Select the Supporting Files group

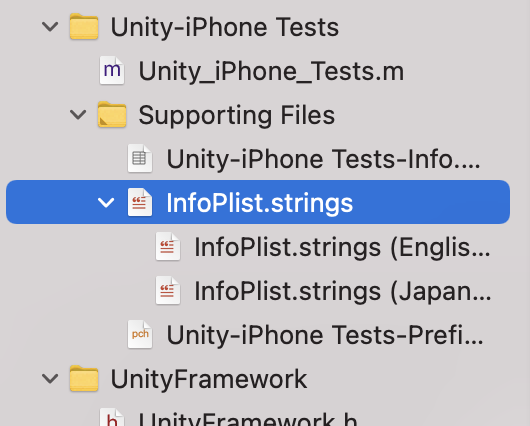point(237,115)
